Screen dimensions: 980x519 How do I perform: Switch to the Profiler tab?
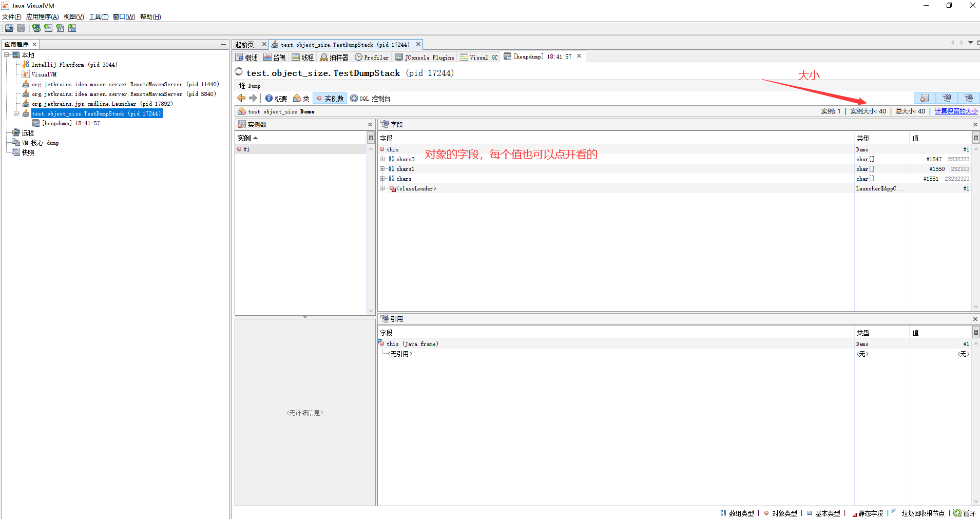(x=372, y=57)
